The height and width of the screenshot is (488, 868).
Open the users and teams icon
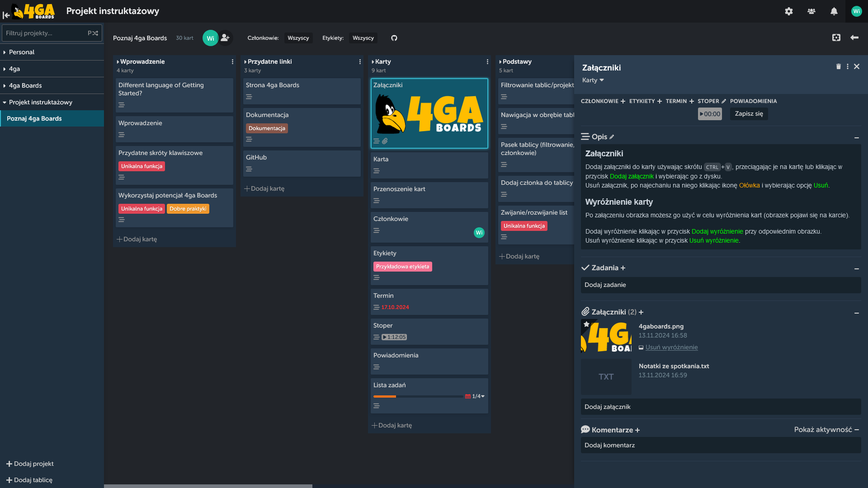[811, 11]
